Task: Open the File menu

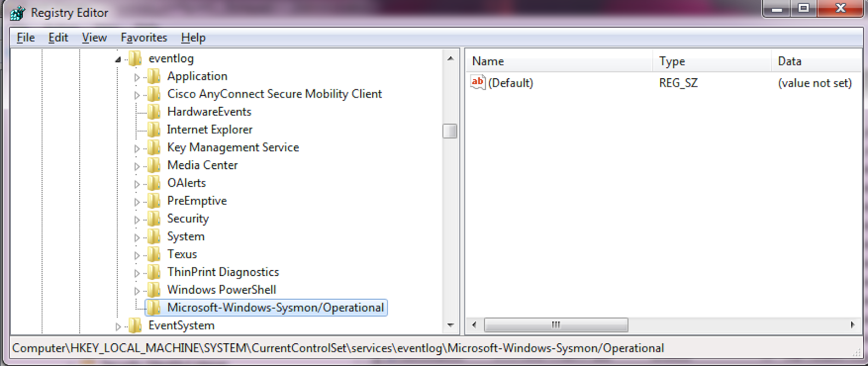Action: [x=25, y=37]
